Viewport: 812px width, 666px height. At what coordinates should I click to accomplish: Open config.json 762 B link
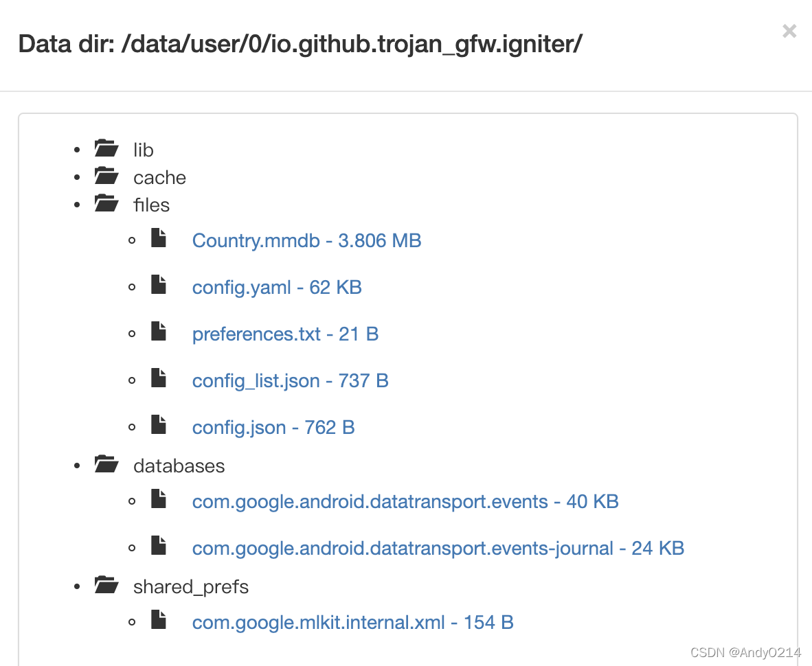273,428
